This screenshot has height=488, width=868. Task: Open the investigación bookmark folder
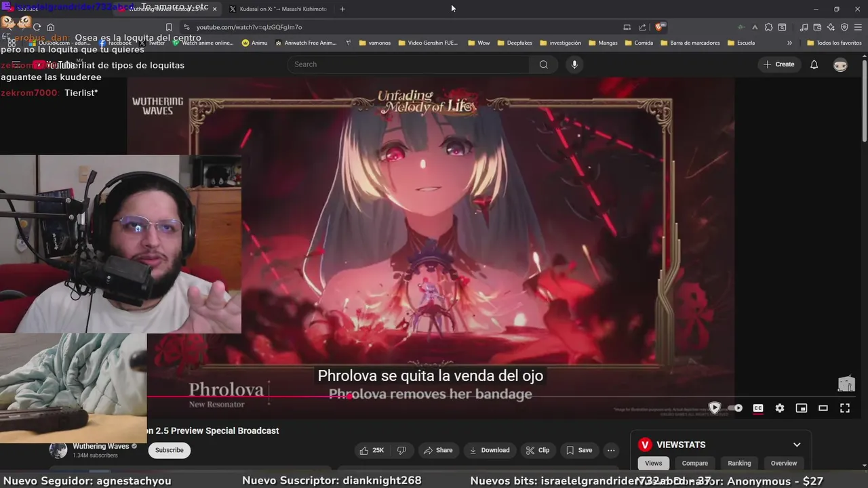coord(559,43)
